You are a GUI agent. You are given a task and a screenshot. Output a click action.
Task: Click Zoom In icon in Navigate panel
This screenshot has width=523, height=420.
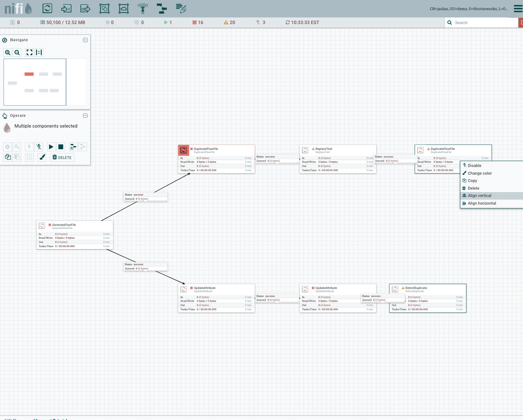7,52
